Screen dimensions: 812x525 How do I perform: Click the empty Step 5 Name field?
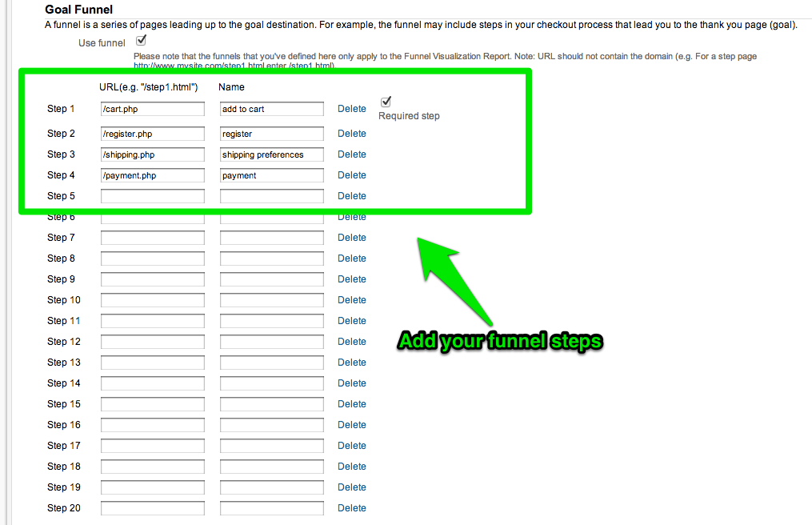pyautogui.click(x=271, y=196)
